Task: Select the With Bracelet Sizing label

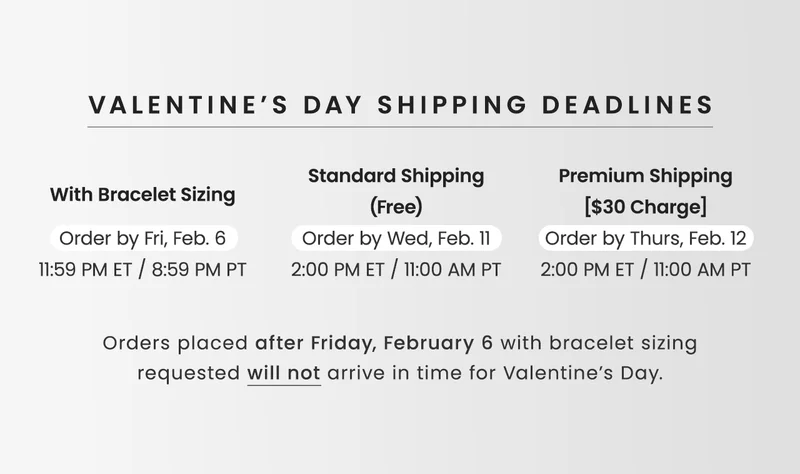Action: click(x=143, y=195)
